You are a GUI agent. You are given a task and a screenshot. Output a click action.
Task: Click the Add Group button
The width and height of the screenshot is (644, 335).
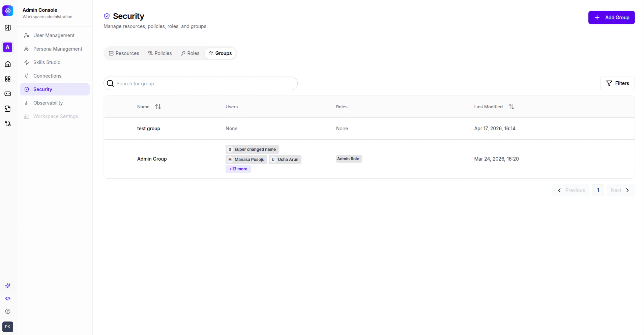(611, 18)
